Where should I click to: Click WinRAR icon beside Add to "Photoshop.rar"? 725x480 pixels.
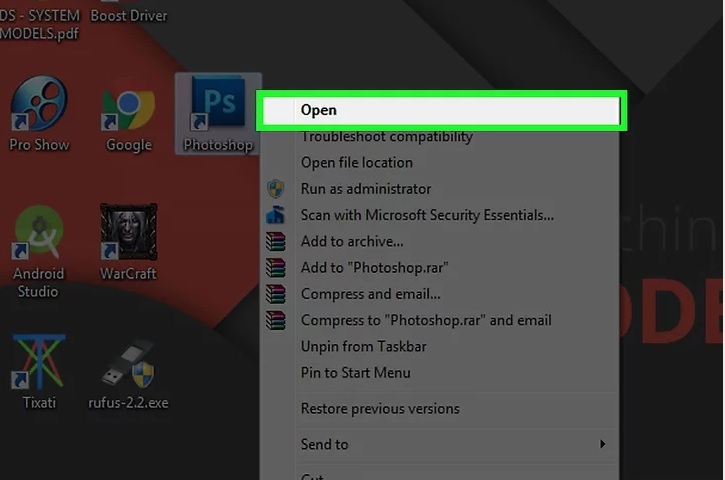[x=276, y=268]
